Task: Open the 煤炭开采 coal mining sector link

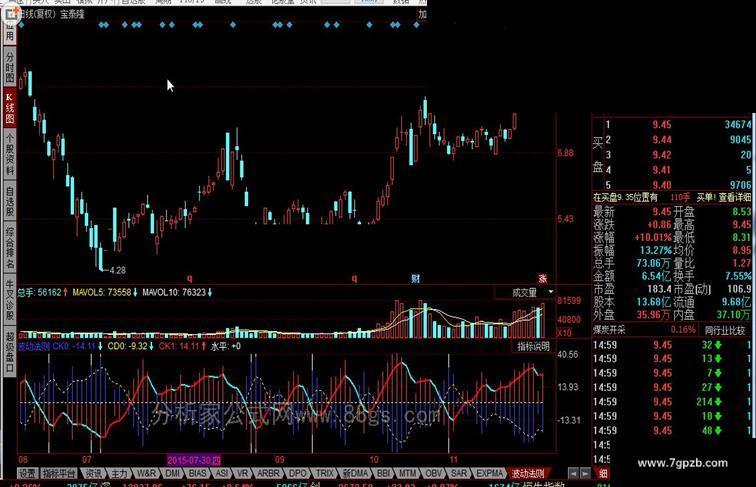Action: tap(608, 330)
